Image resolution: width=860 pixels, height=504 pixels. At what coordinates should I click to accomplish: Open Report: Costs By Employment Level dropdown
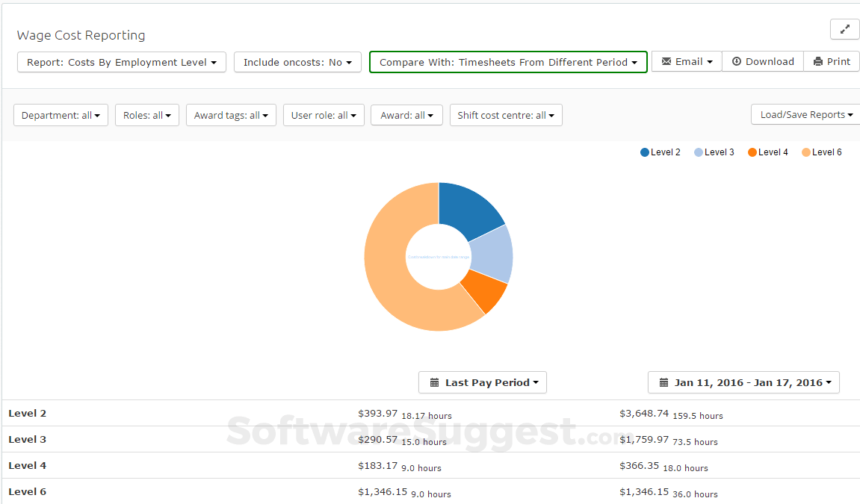(122, 62)
